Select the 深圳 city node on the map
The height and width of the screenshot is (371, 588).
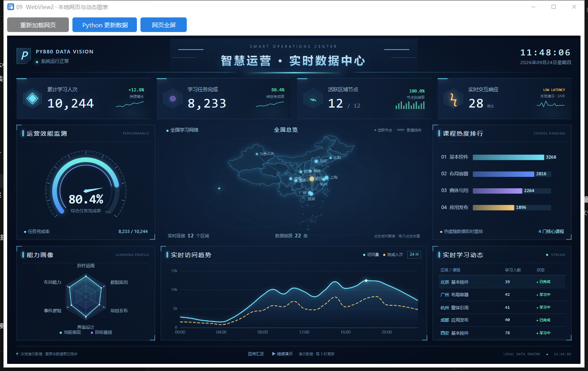[x=311, y=194]
